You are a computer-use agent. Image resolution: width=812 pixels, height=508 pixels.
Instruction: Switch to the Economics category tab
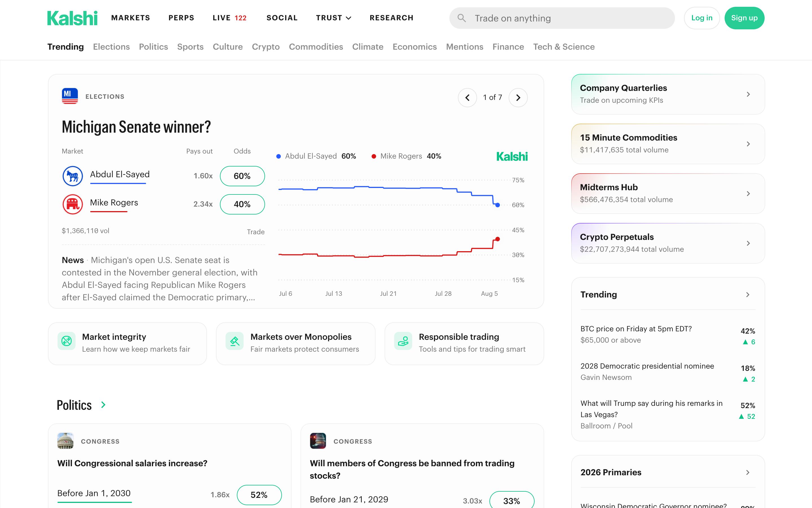coord(415,47)
